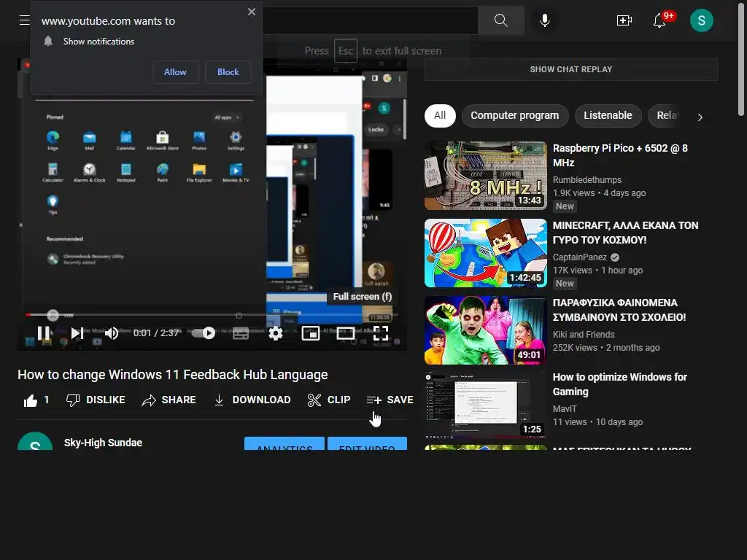
Task: Select the Listenable chip
Action: 608,116
